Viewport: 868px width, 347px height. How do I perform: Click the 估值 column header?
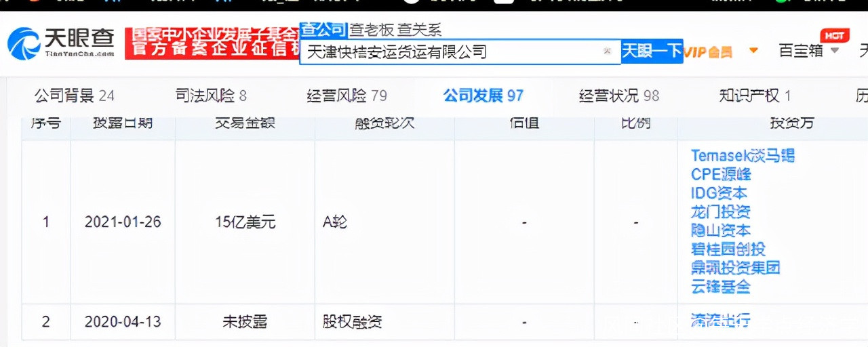524,124
